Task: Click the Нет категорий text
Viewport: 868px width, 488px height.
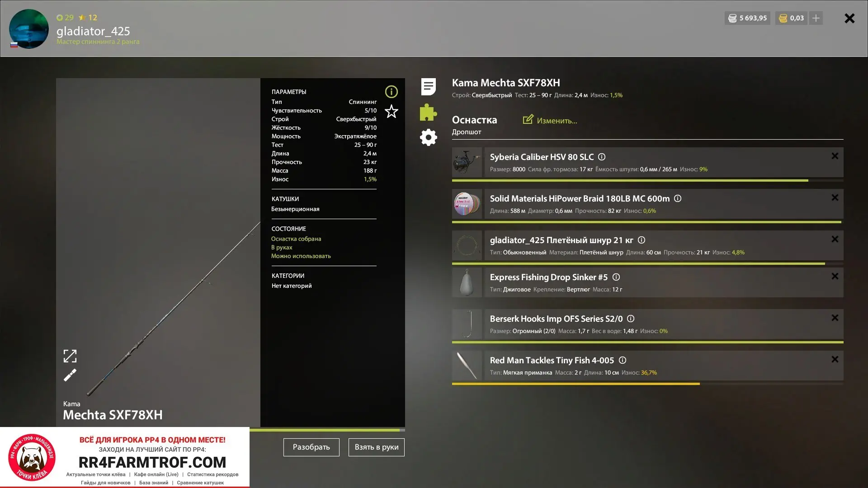Action: (292, 286)
